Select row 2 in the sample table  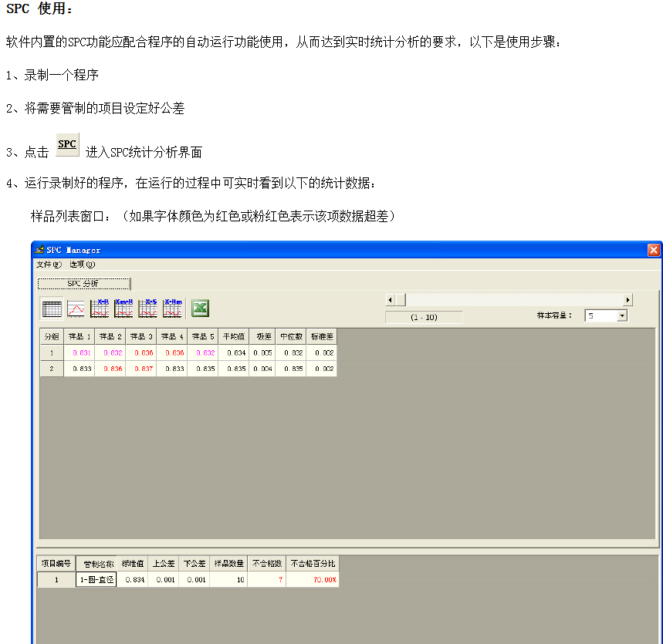tap(51, 369)
